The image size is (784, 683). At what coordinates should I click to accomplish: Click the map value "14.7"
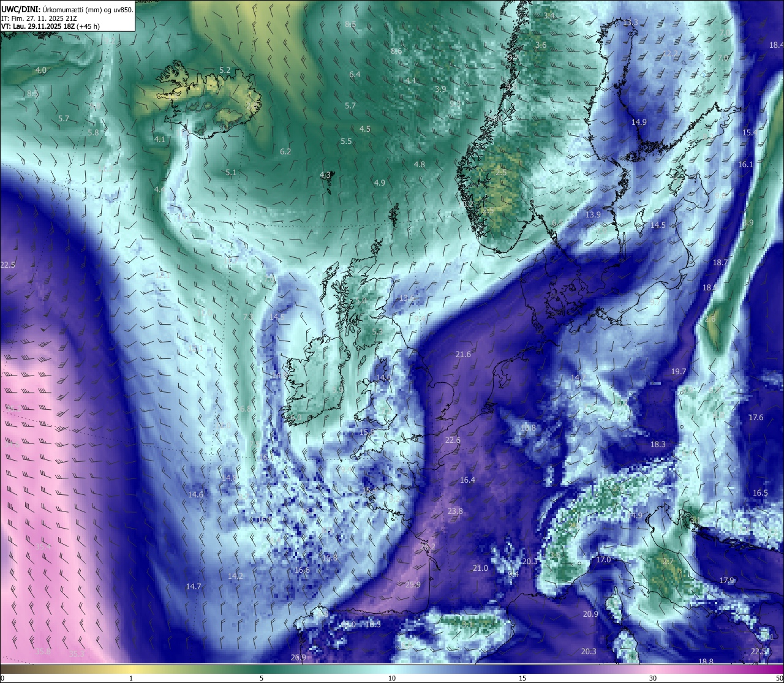pyautogui.click(x=194, y=587)
